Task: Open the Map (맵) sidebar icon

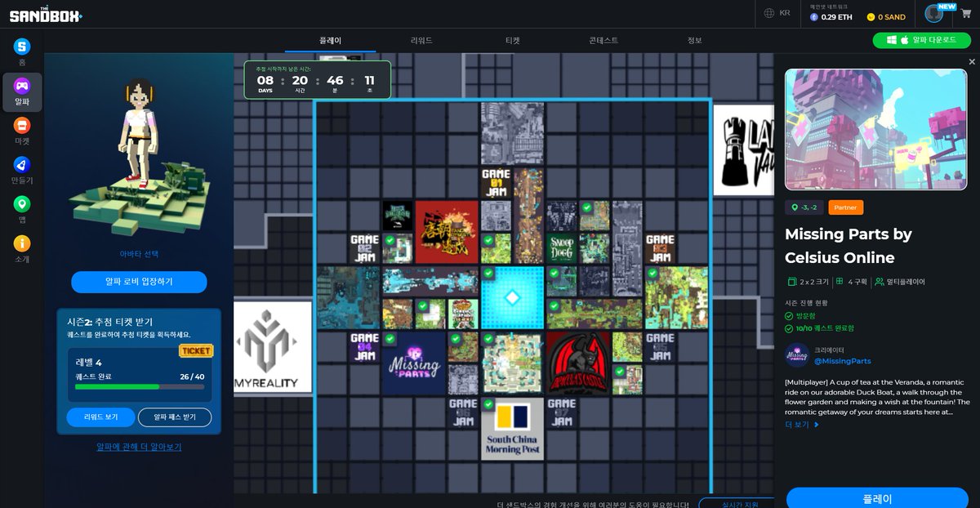Action: click(22, 203)
